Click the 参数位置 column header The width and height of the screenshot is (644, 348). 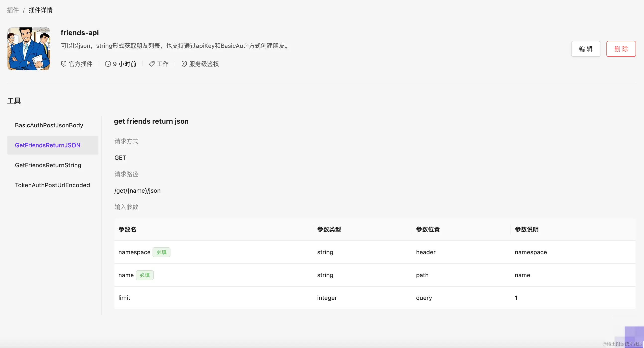click(x=428, y=229)
